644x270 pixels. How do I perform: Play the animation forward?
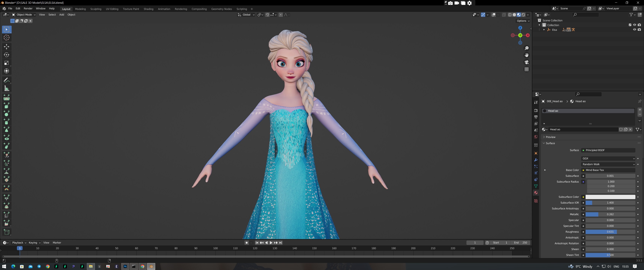click(x=271, y=243)
